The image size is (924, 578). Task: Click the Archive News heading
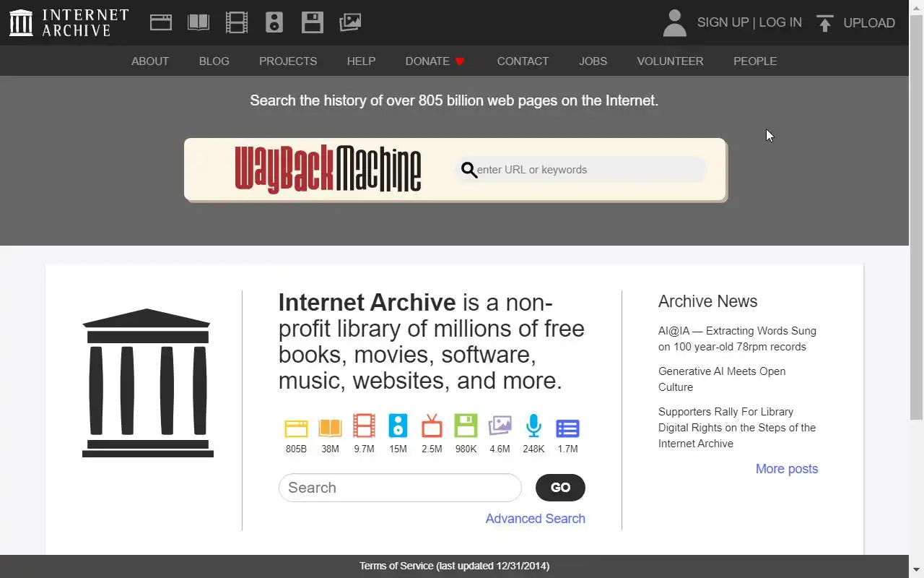click(707, 301)
